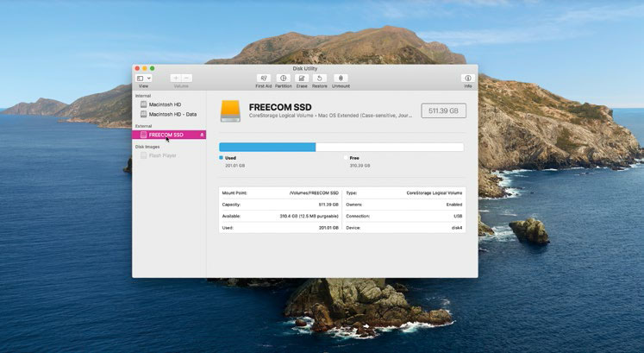Click the Connection value USB
This screenshot has height=353, width=644.
[458, 216]
